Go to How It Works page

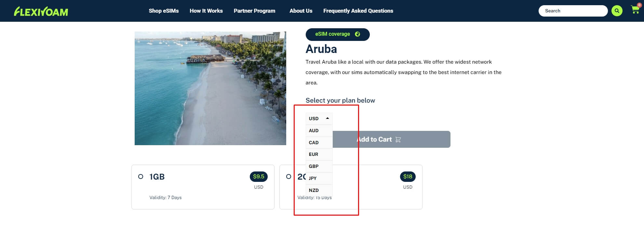(206, 11)
